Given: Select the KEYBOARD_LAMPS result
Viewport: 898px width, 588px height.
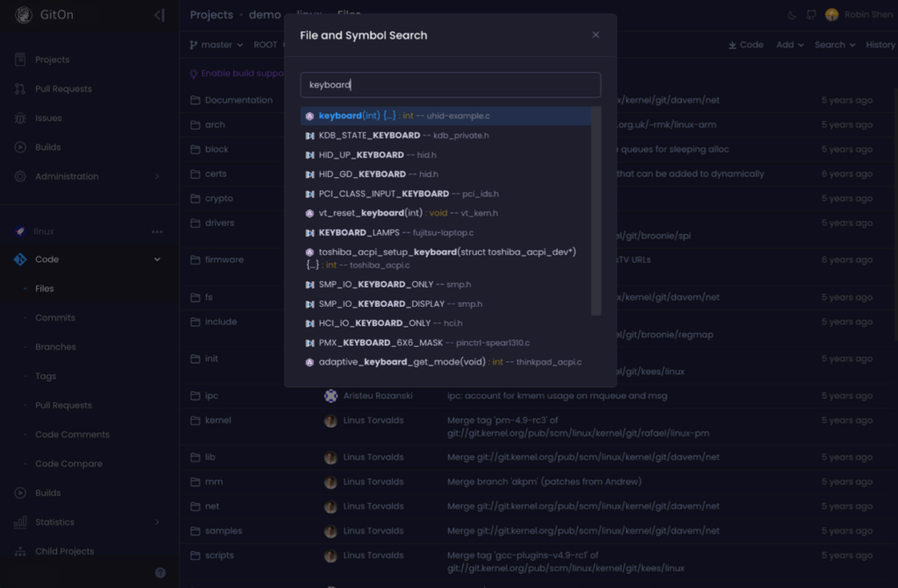Looking at the screenshot, I should (445, 232).
